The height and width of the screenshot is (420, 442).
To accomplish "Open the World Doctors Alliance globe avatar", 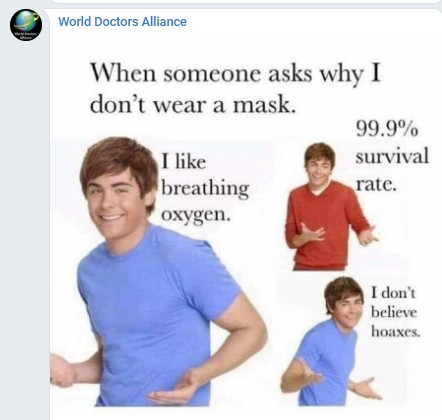I will coord(26,25).
